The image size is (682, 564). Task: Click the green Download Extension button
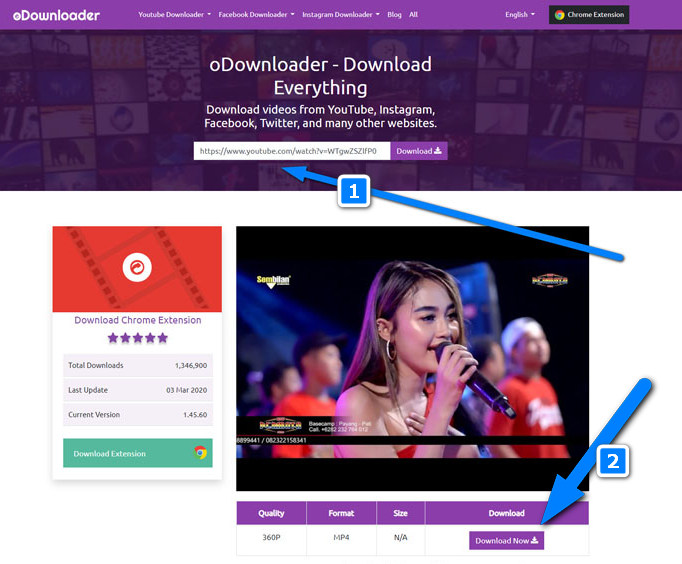coord(138,453)
